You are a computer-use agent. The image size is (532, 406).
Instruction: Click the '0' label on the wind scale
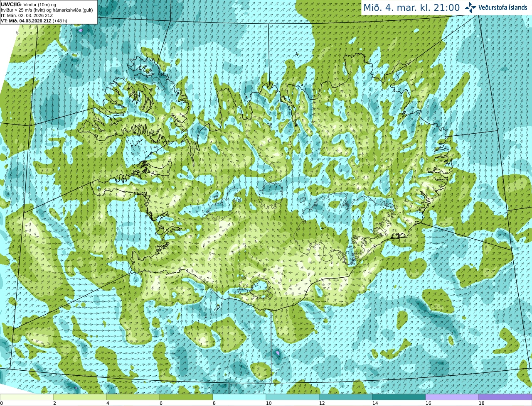click(2, 403)
